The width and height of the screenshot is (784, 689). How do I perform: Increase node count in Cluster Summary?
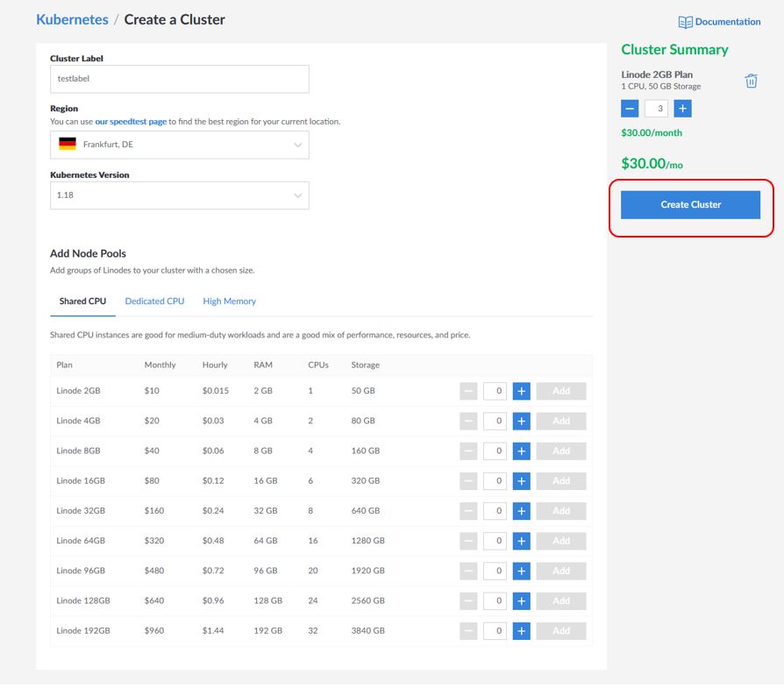click(682, 109)
